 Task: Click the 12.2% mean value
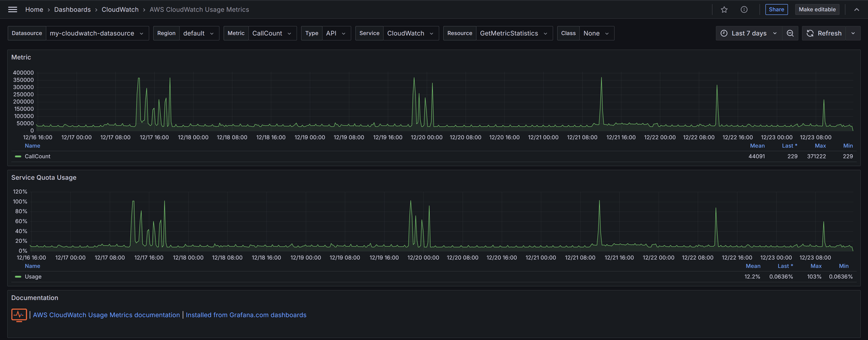tap(752, 277)
